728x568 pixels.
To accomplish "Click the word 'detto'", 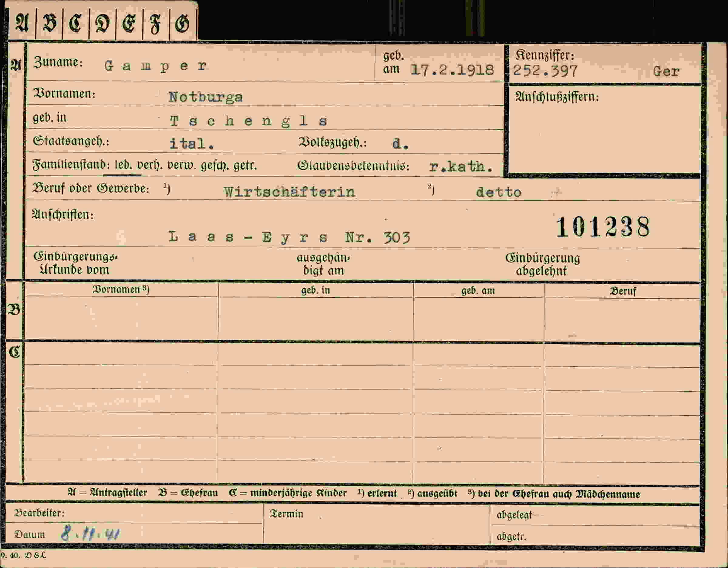I will pyautogui.click(x=498, y=192).
